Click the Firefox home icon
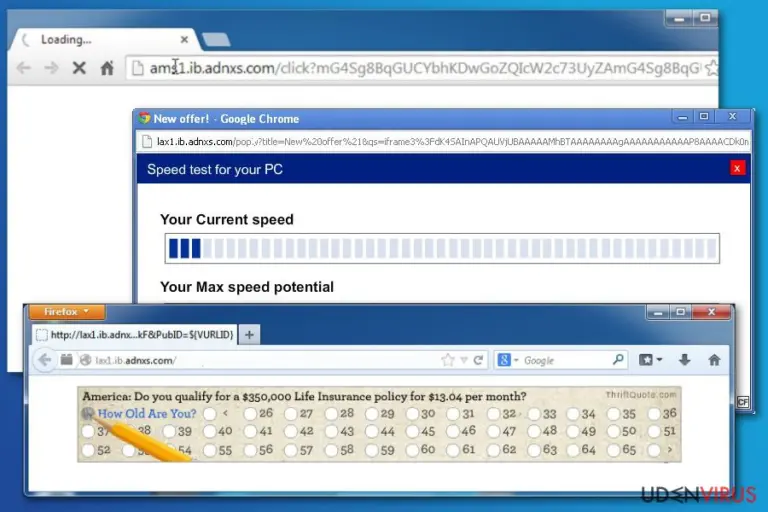 [714, 360]
